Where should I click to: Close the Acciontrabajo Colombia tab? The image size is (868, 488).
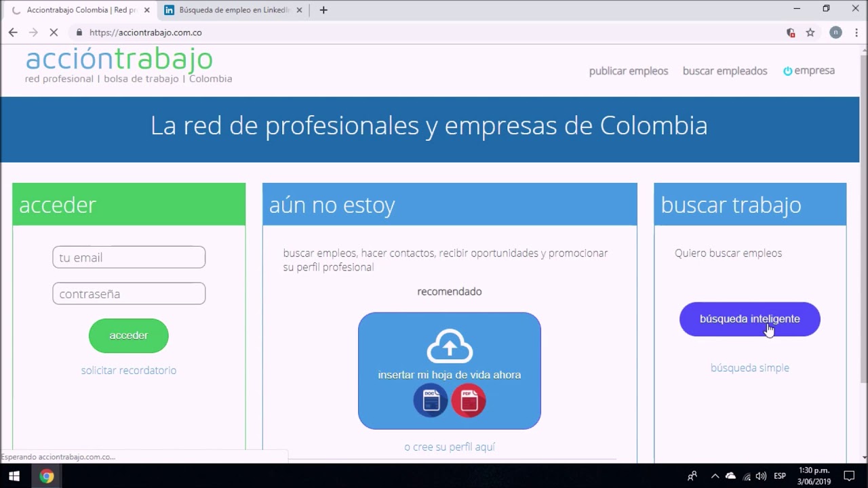click(147, 10)
